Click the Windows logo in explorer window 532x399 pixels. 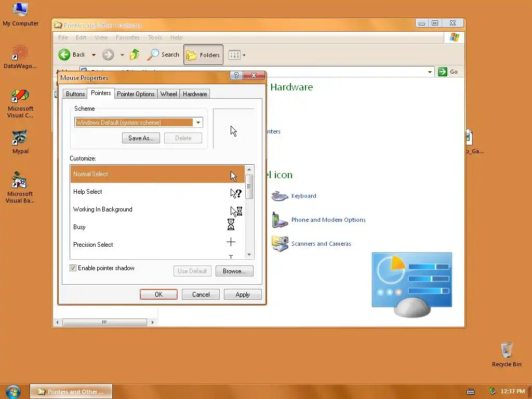click(454, 37)
